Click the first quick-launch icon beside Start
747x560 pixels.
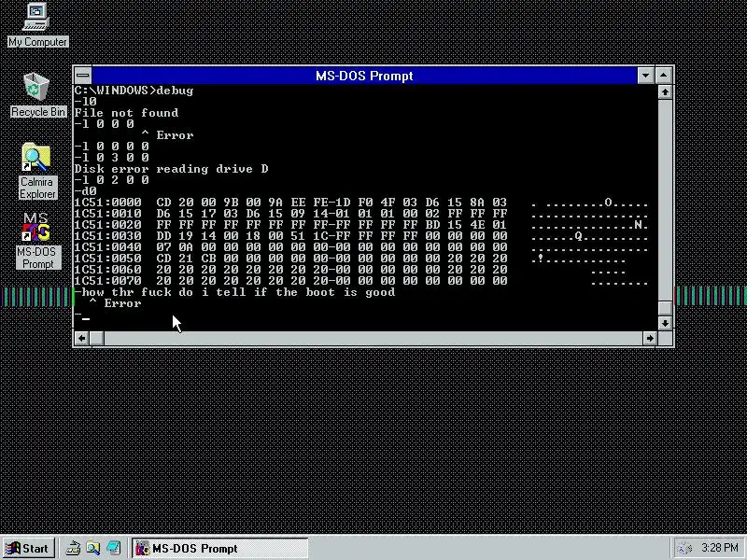[x=73, y=548]
